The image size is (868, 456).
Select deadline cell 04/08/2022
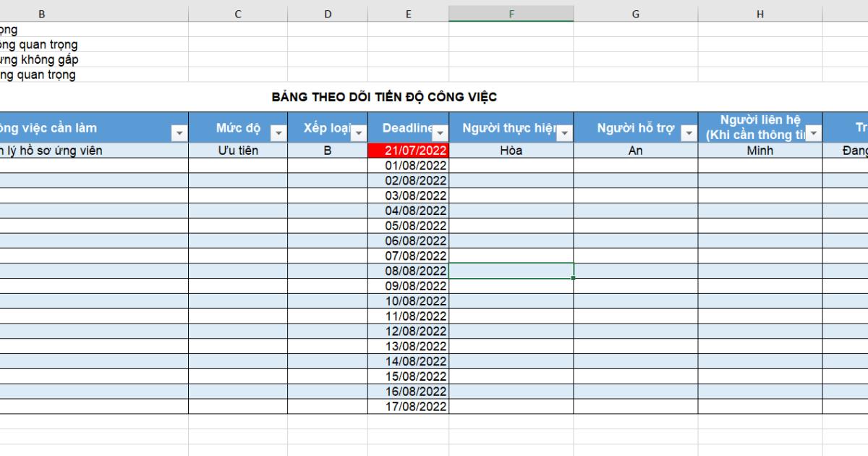click(x=409, y=211)
